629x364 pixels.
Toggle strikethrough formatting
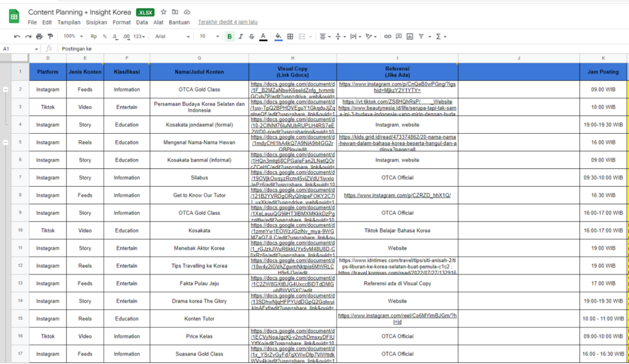click(251, 36)
